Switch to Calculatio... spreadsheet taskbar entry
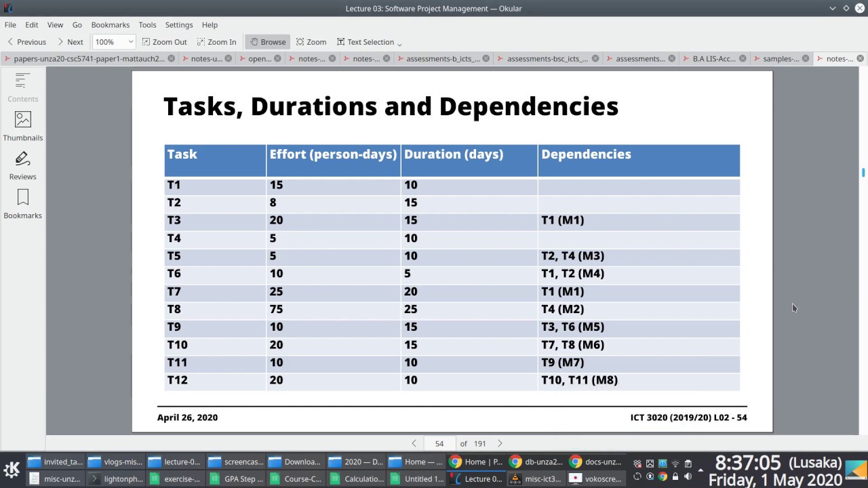This screenshot has width=868, height=488. pos(355,479)
